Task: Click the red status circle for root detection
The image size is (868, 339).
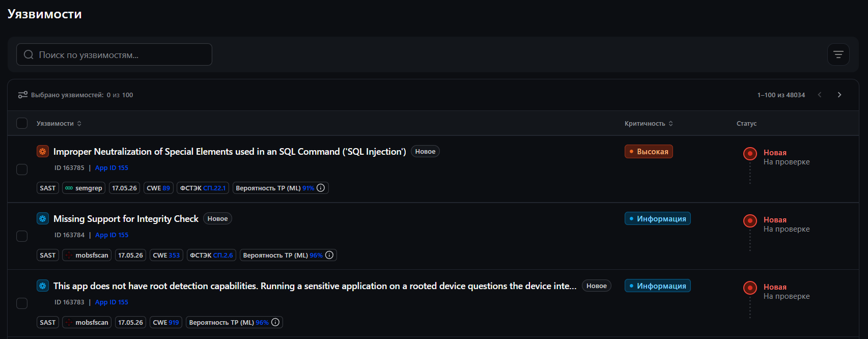Action: [750, 288]
